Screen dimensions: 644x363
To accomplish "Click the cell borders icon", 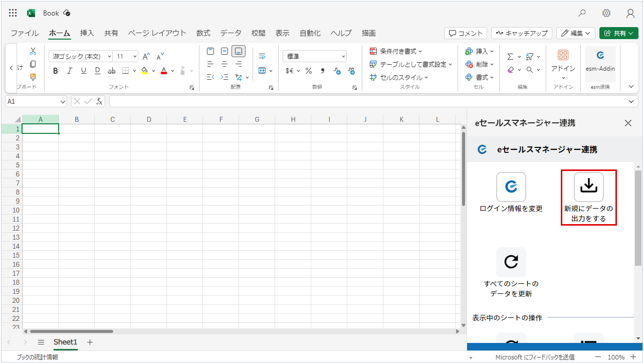I will (x=126, y=71).
